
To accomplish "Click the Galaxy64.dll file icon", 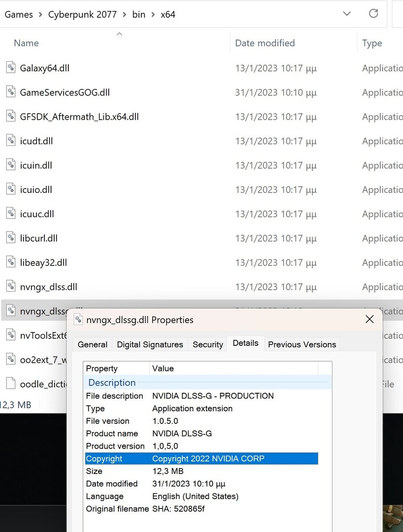I will pyautogui.click(x=11, y=67).
